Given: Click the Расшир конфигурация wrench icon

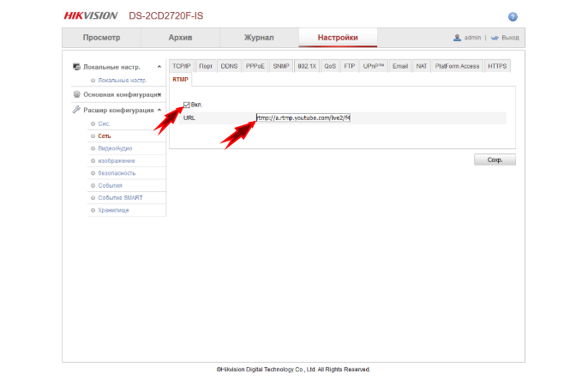Looking at the screenshot, I should pyautogui.click(x=76, y=110).
